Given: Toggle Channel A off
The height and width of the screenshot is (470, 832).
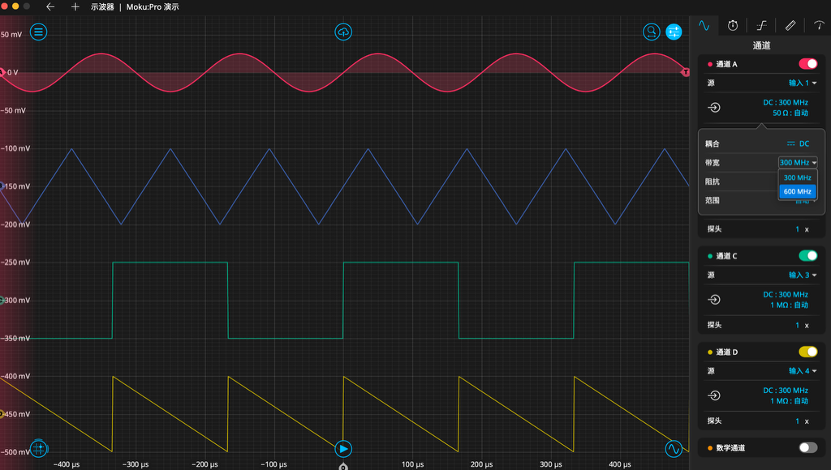Looking at the screenshot, I should pos(807,64).
